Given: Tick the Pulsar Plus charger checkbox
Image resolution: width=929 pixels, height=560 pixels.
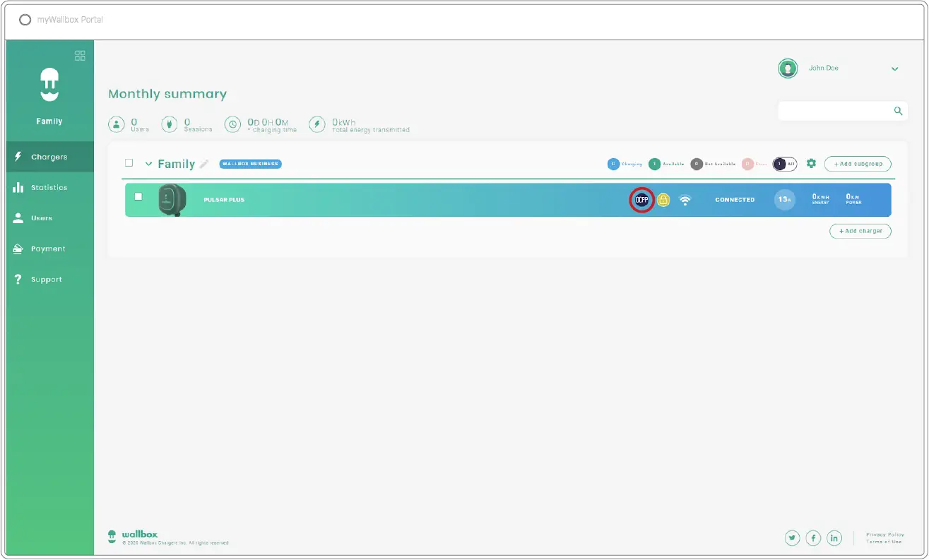Looking at the screenshot, I should coord(138,196).
